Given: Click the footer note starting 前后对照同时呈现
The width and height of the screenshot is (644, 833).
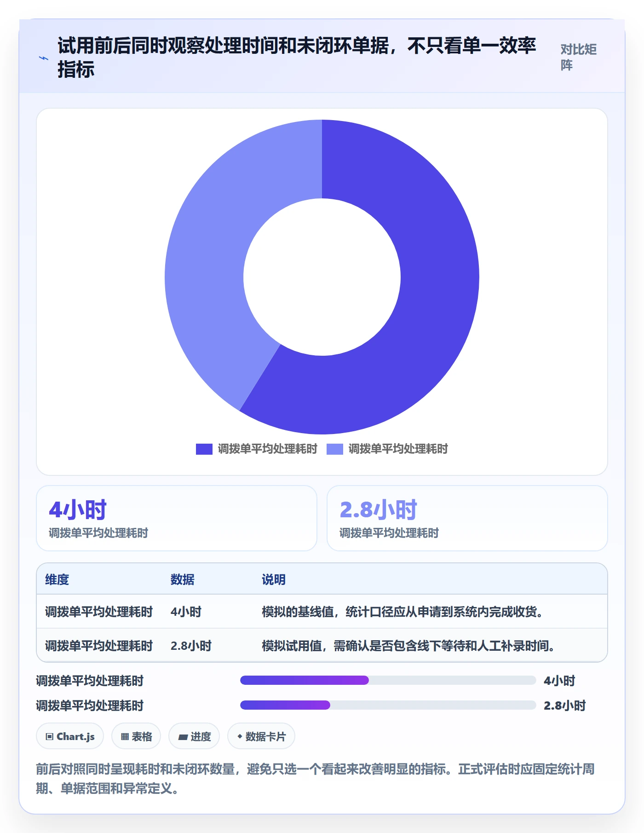Looking at the screenshot, I should (316, 779).
